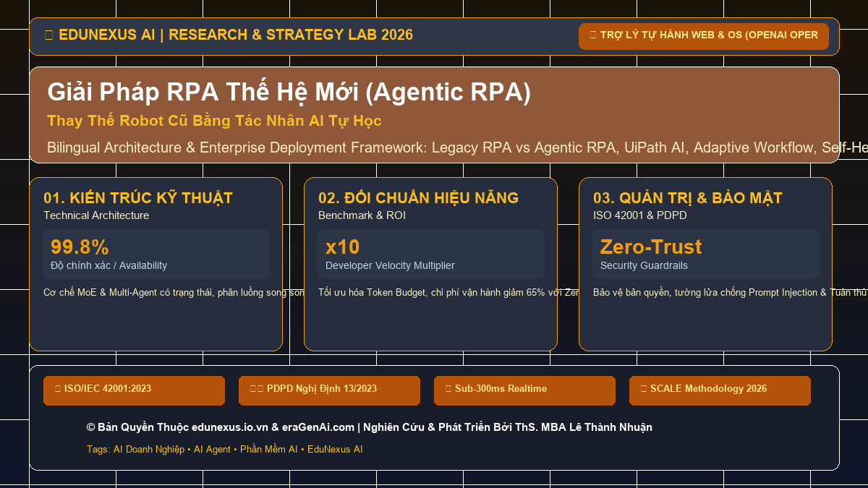Click the Độ chính xác / Availability label
Image resolution: width=868 pixels, height=488 pixels.
(109, 265)
